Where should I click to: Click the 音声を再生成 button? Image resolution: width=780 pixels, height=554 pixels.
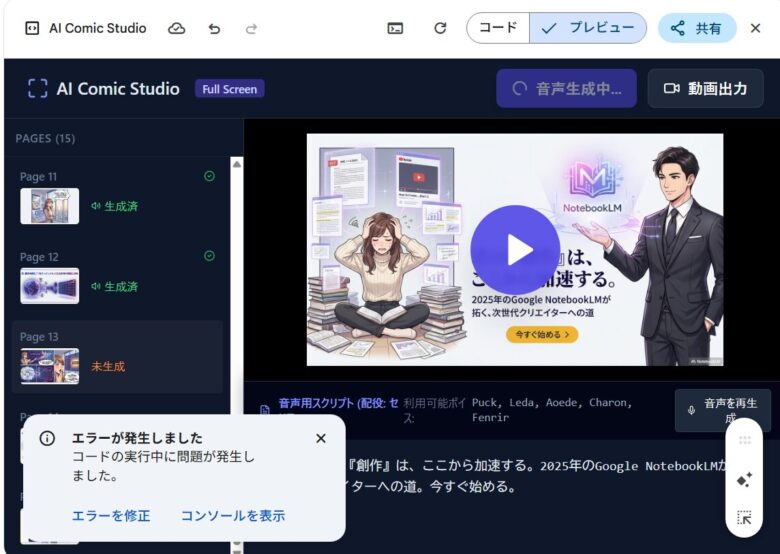click(722, 410)
